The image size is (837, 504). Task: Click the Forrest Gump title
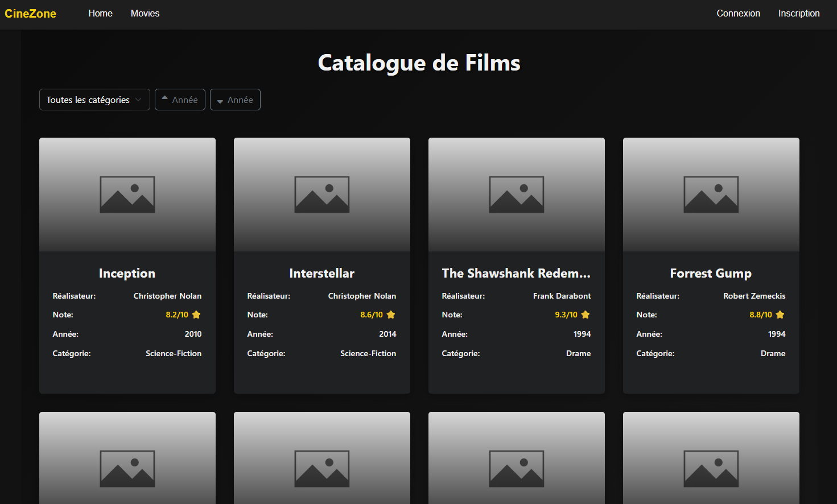pos(711,274)
